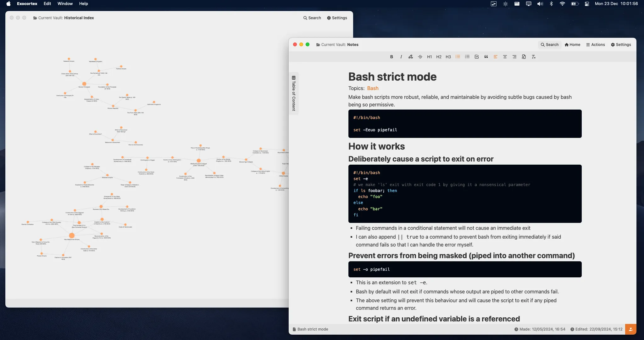The height and width of the screenshot is (340, 644).
Task: Open the Window menu
Action: [x=65, y=3]
